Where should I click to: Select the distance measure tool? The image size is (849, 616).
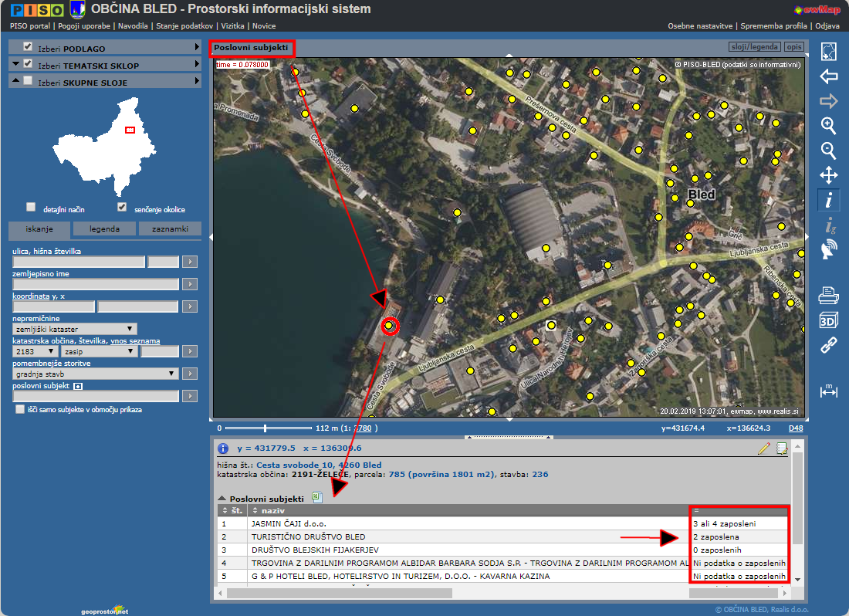828,391
